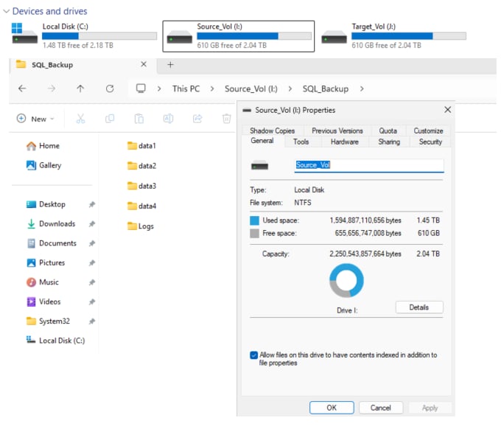504x435 pixels.
Task: Open System32 quick access folder
Action: pyautogui.click(x=48, y=321)
